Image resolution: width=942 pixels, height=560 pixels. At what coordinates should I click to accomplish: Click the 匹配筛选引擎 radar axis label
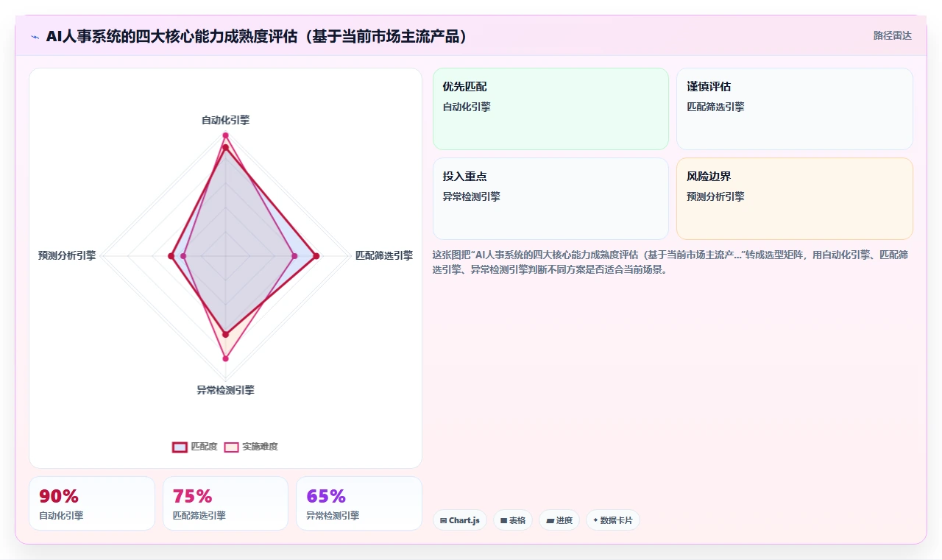coord(384,255)
